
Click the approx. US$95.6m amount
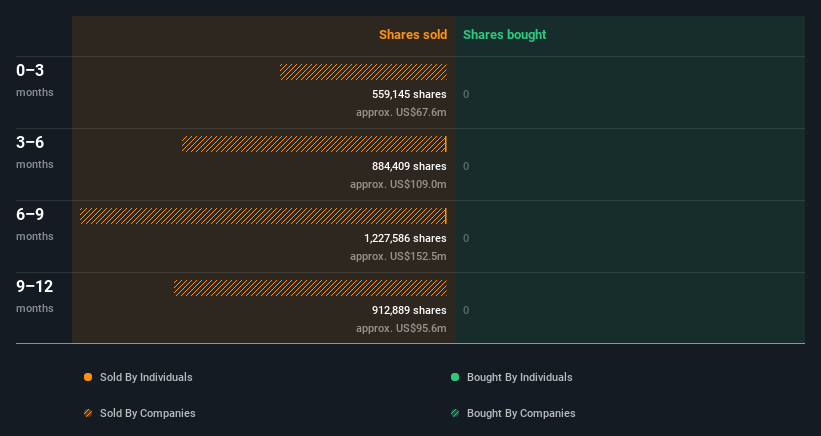401,328
